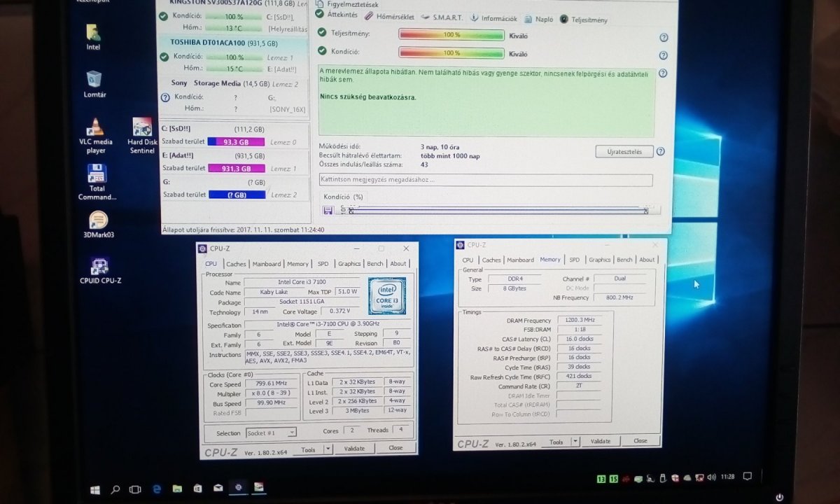This screenshot has width=840, height=504.
Task: Click Validate in right CPU-Z window
Action: [x=601, y=442]
